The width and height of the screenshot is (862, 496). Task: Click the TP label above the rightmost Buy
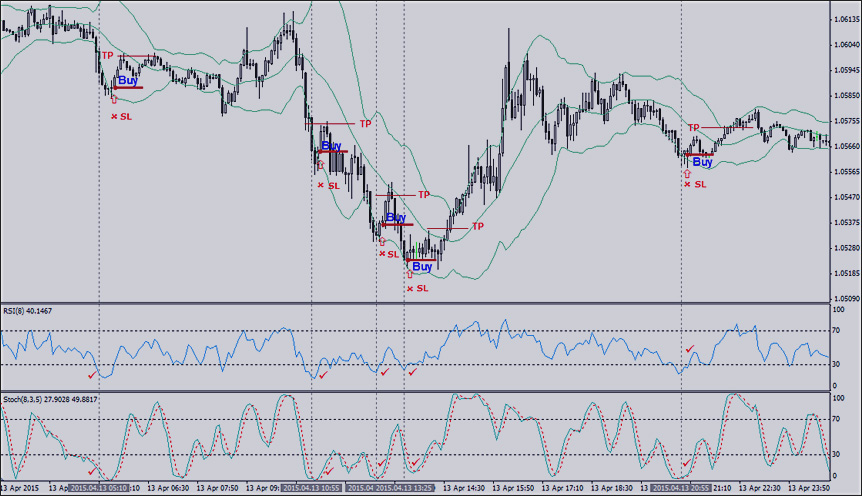pyautogui.click(x=693, y=128)
